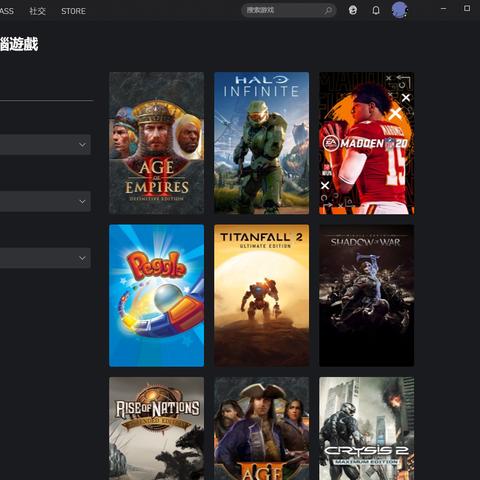
Task: Open the Madden NFL 20 tile
Action: click(367, 143)
